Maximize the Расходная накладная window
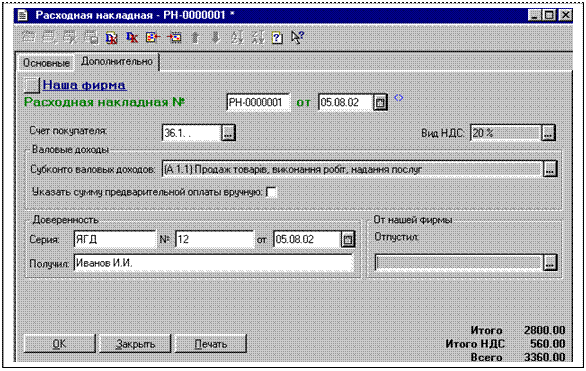The width and height of the screenshot is (586, 371). pos(549,15)
